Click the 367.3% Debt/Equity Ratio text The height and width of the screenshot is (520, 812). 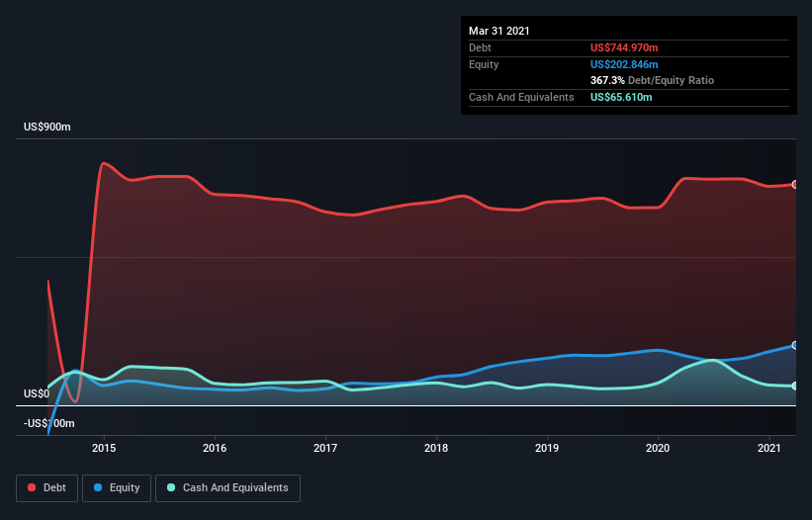point(652,80)
